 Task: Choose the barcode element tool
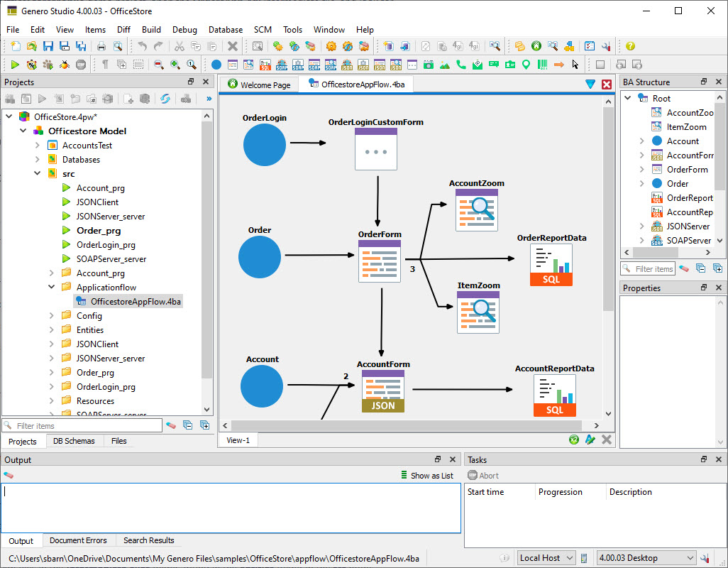click(x=542, y=65)
